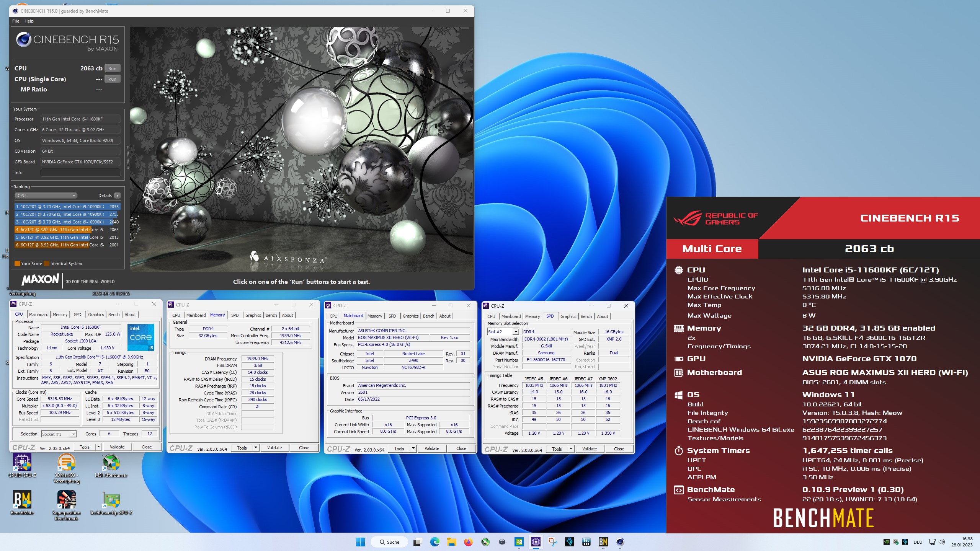Switch to CPU-Z in taskbar
980x551 pixels.
(x=536, y=542)
